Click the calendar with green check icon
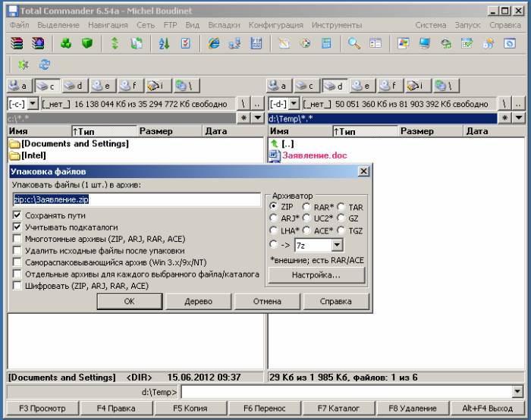Screen dimensions: 531x420 coord(467,43)
